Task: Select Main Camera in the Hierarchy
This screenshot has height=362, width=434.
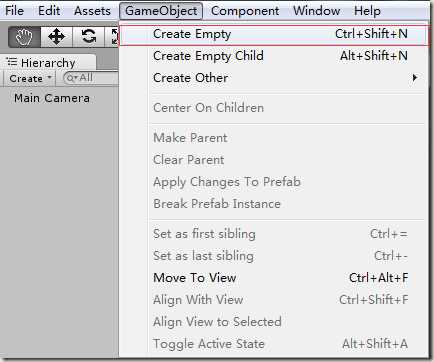Action: (52, 98)
